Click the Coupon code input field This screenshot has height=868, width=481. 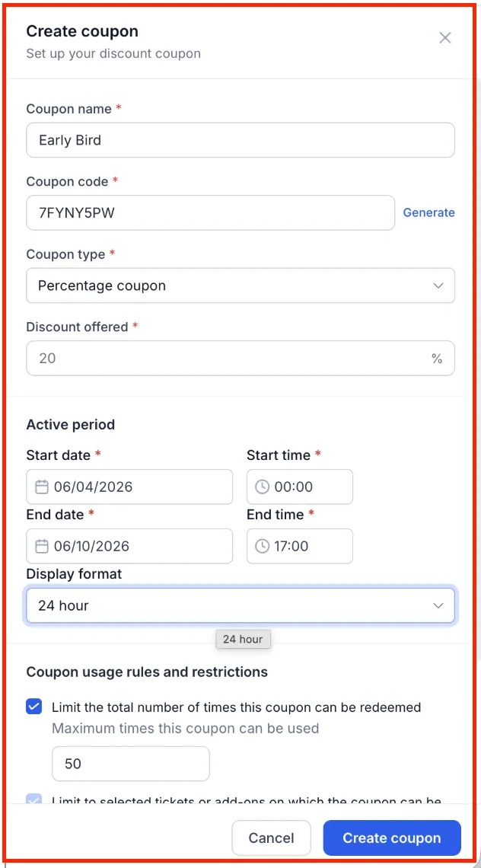pos(210,212)
